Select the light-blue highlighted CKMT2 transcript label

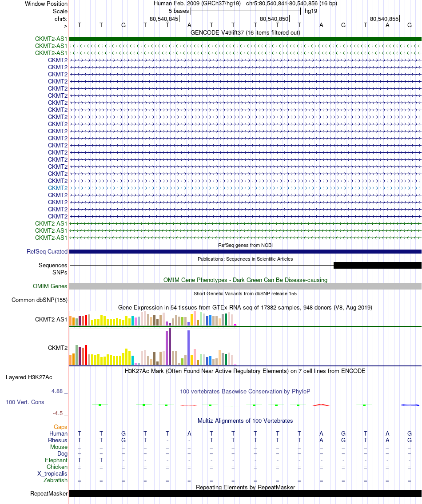point(58,188)
